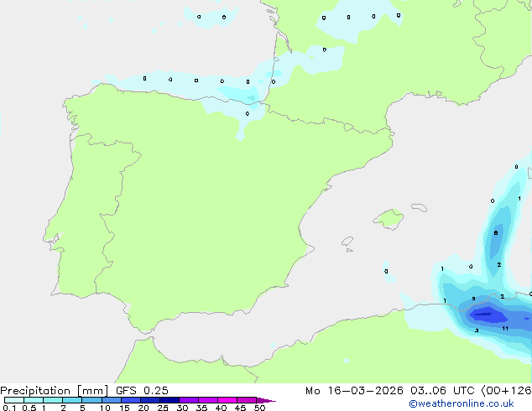
Task: Click the darkest blue precipitation core over Algeria
Action: click(x=484, y=314)
